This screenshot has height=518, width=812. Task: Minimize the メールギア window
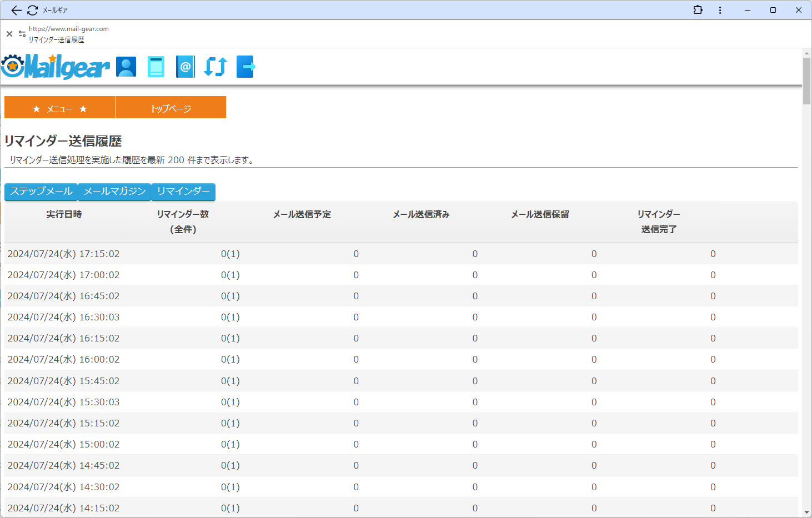(x=748, y=10)
